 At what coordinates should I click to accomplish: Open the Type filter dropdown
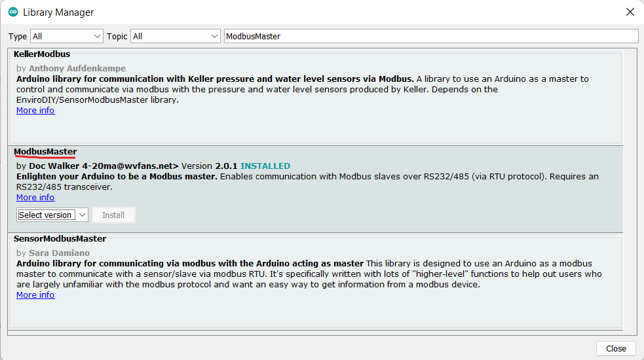click(x=66, y=36)
